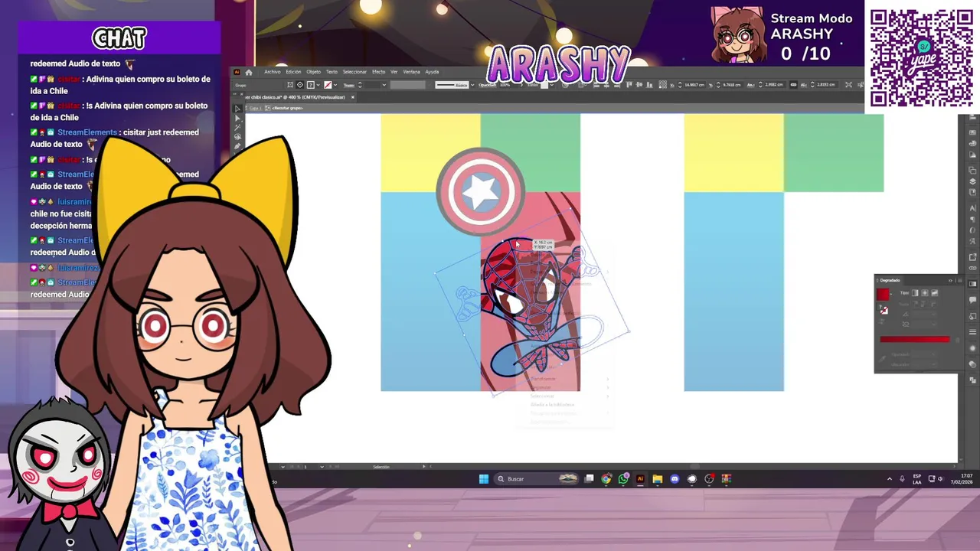Click the stroke color swatch in control bar

pyautogui.click(x=328, y=85)
